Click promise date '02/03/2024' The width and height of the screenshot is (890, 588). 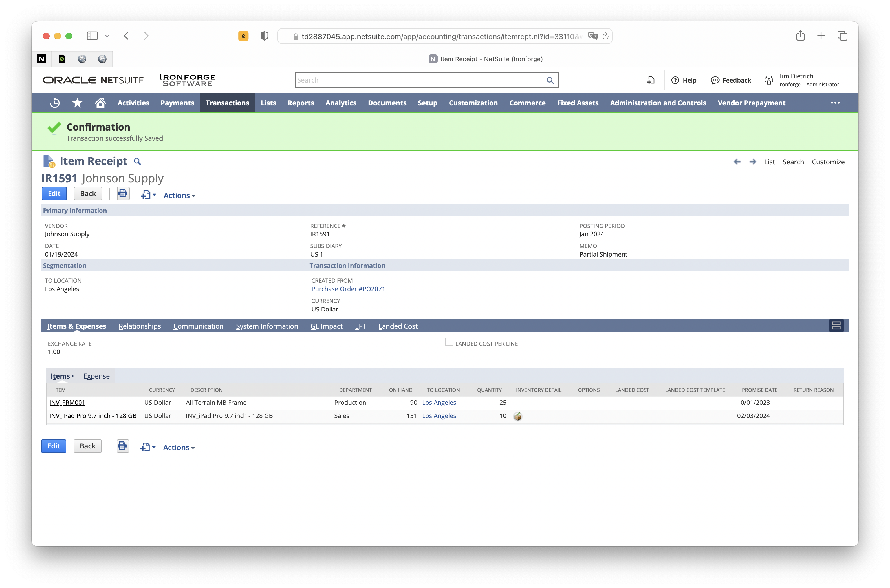(x=753, y=415)
